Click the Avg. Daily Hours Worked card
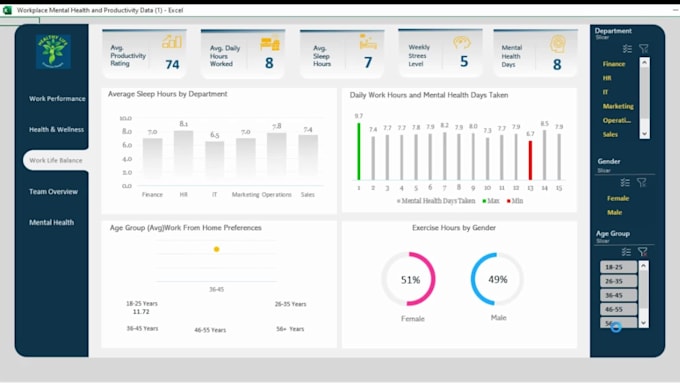 tap(243, 54)
